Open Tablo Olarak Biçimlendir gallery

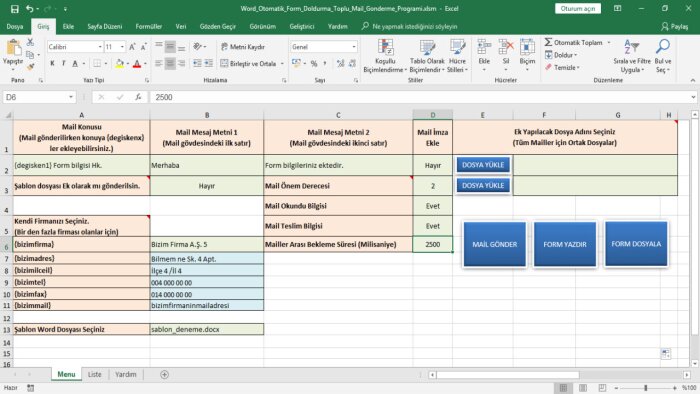[x=427, y=56]
